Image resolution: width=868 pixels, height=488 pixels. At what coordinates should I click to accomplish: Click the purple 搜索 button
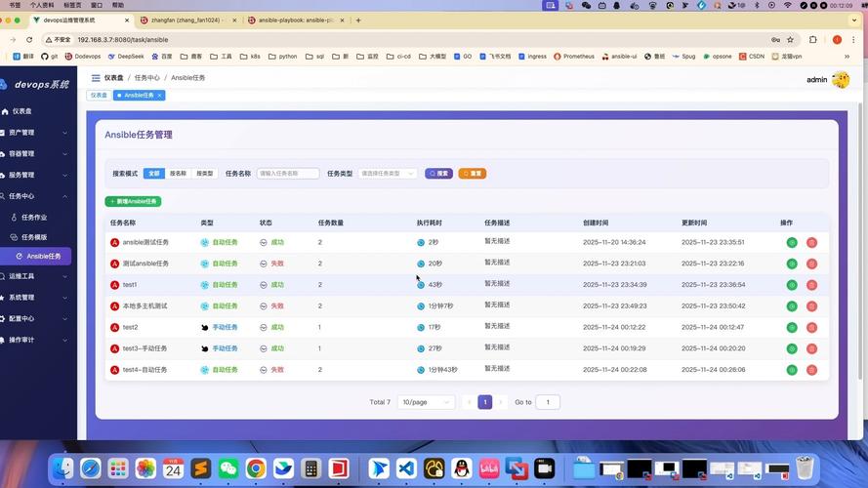(438, 174)
